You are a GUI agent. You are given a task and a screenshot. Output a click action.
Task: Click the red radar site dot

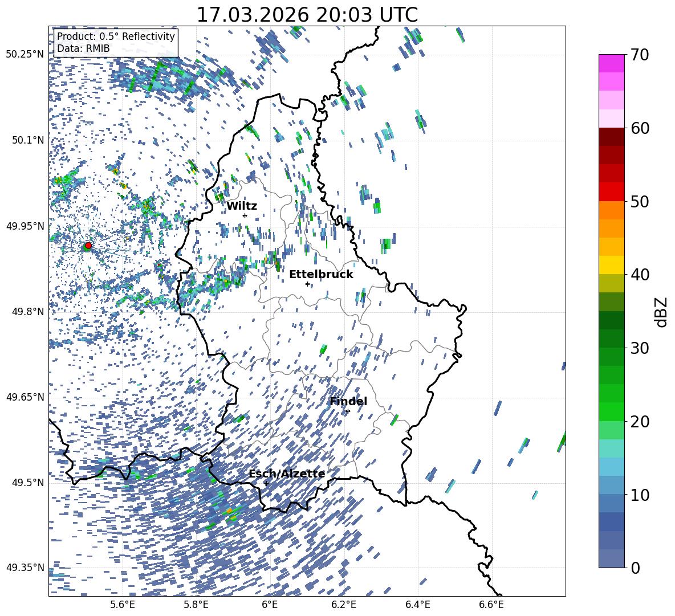coord(88,246)
